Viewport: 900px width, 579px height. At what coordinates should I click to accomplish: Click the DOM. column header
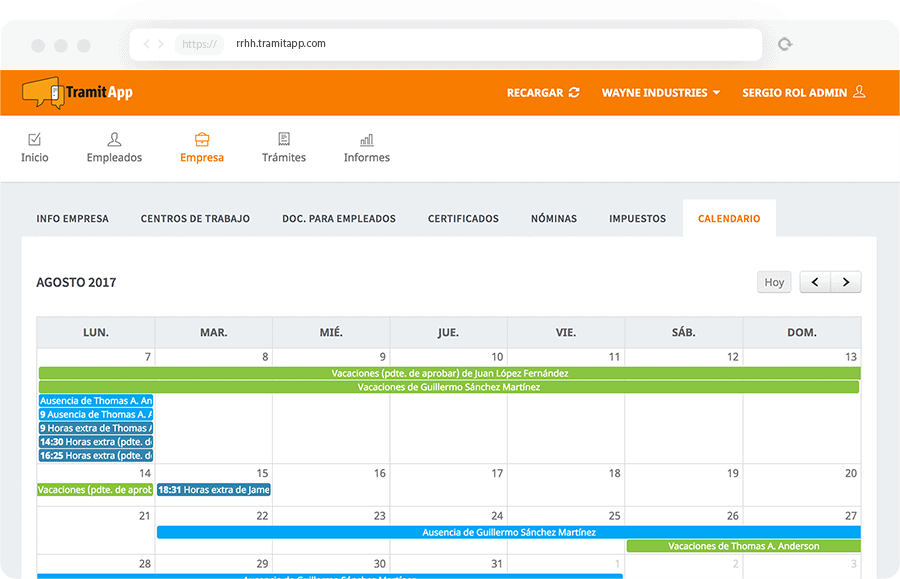pos(802,332)
